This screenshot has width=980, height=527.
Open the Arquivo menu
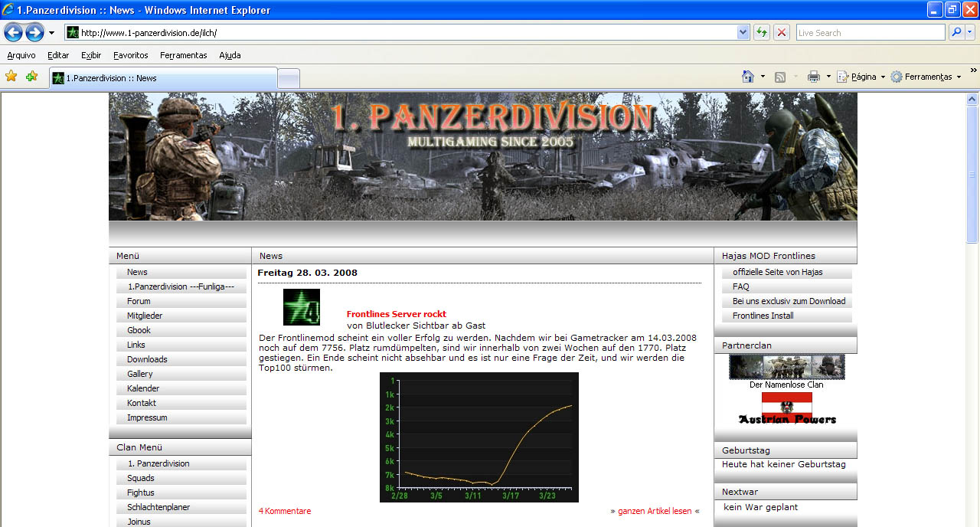pos(21,55)
